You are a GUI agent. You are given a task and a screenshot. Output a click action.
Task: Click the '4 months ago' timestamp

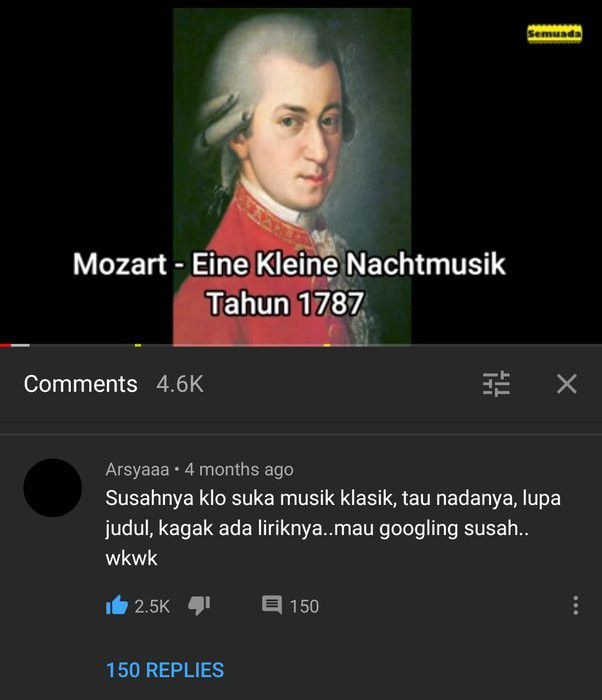pyautogui.click(x=239, y=470)
